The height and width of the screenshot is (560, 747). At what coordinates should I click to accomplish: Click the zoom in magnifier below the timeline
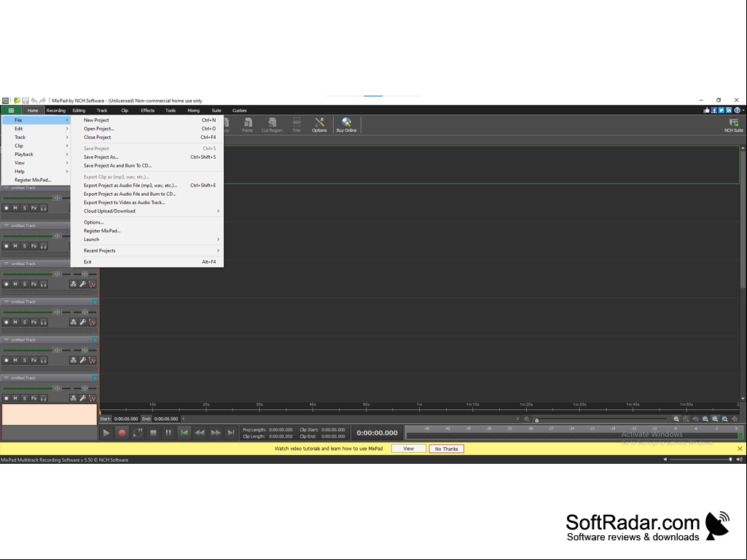tap(676, 419)
